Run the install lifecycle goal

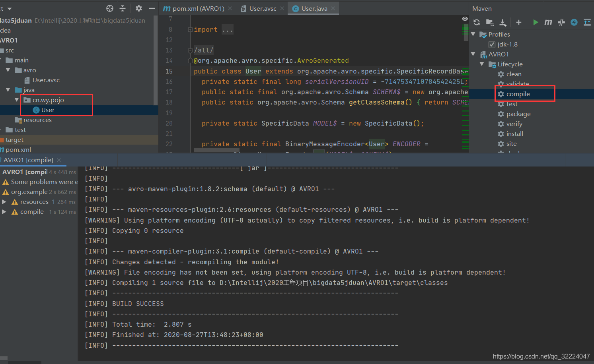click(x=514, y=134)
